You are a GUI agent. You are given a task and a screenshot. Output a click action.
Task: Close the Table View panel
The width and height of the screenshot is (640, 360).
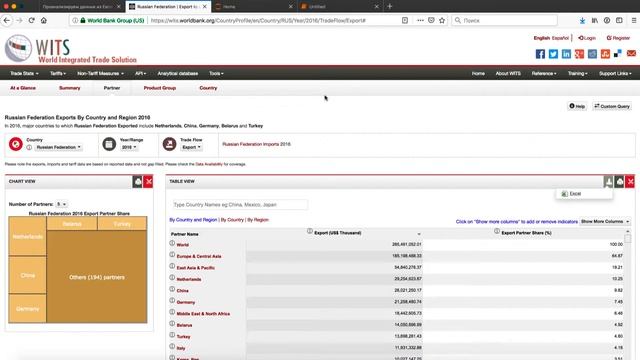(x=630, y=182)
